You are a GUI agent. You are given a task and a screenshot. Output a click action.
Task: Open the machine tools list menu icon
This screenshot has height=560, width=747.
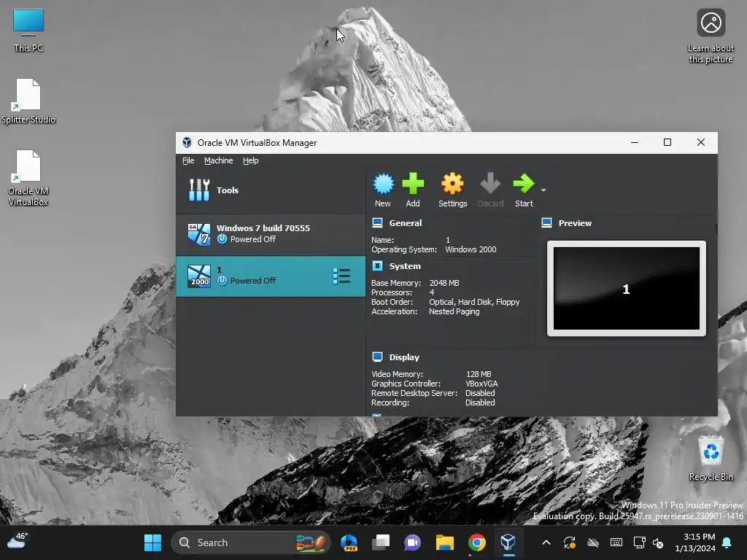tap(341, 276)
